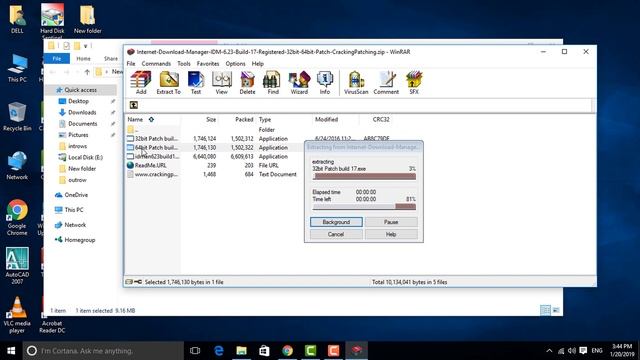640x360 pixels.
Task: Click the File Explorer taskbar icon
Action: click(x=242, y=351)
